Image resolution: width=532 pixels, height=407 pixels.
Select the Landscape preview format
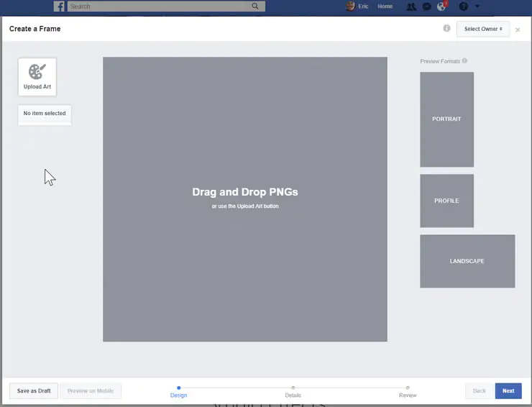(467, 261)
